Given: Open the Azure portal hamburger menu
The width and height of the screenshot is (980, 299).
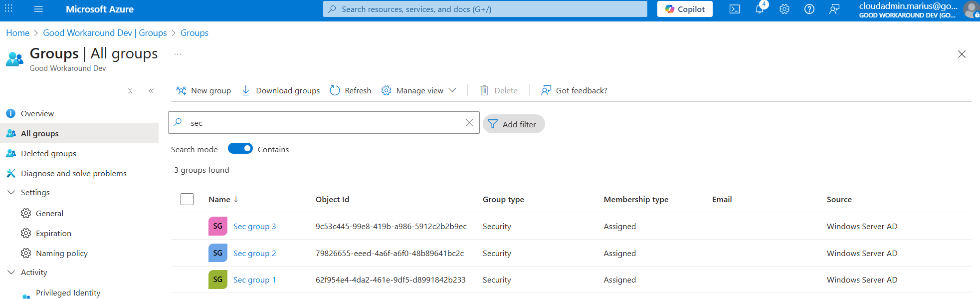Looking at the screenshot, I should (38, 9).
